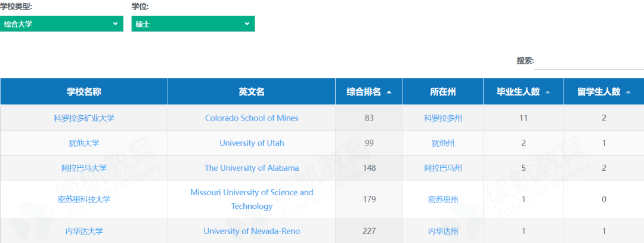
Task: Click the 英文名 column header
Action: tap(252, 92)
